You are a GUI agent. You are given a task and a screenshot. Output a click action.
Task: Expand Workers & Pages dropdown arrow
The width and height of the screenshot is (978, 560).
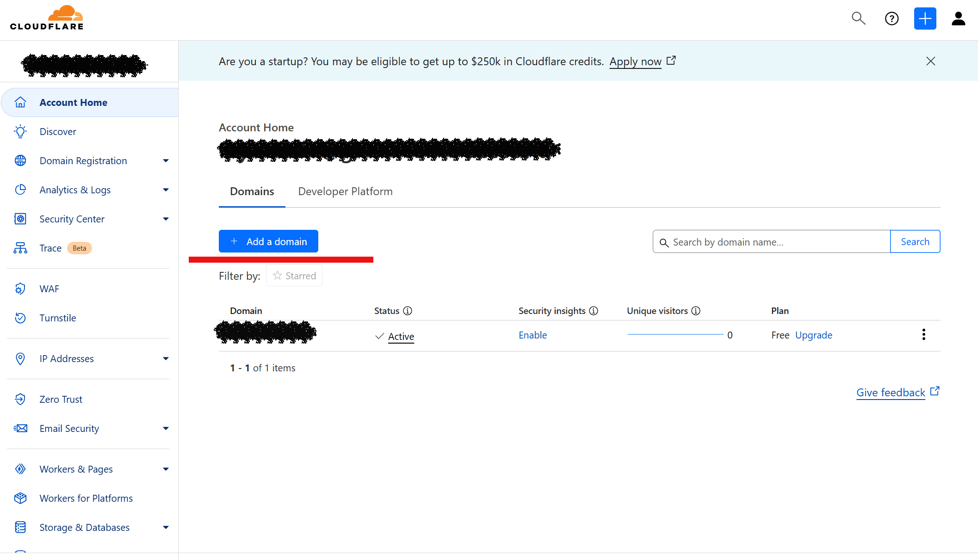166,469
